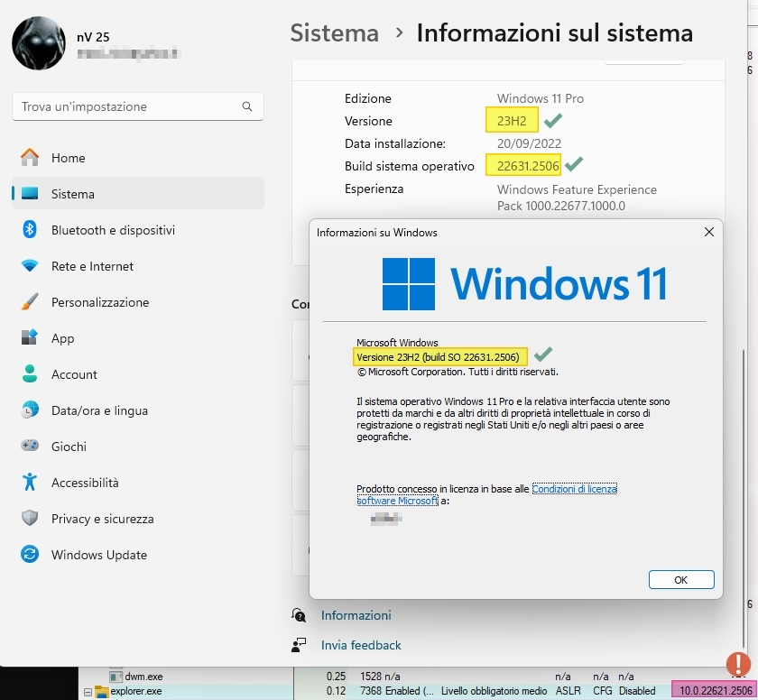758x700 pixels.
Task: Close the Informazioni su Windows dialog
Action: (708, 232)
